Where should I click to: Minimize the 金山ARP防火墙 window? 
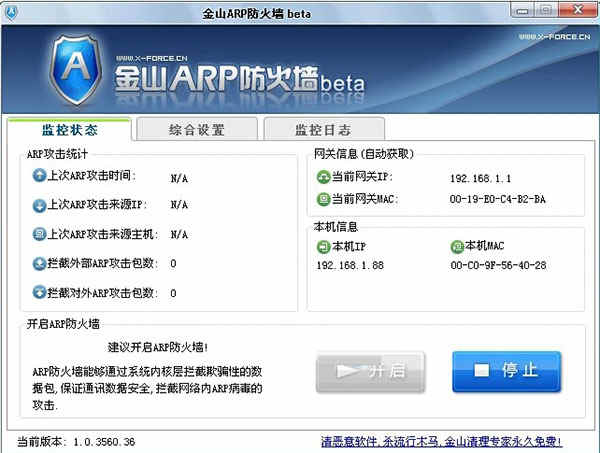(522, 10)
